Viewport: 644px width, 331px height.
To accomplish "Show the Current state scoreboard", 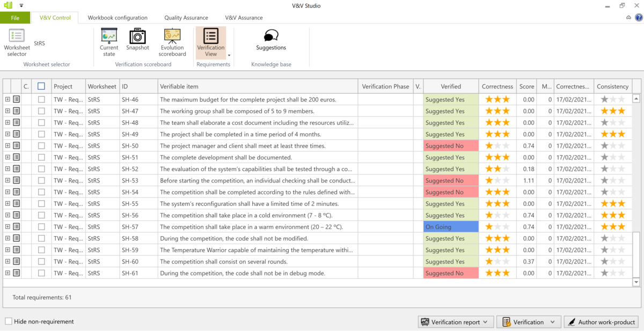I will pyautogui.click(x=109, y=42).
